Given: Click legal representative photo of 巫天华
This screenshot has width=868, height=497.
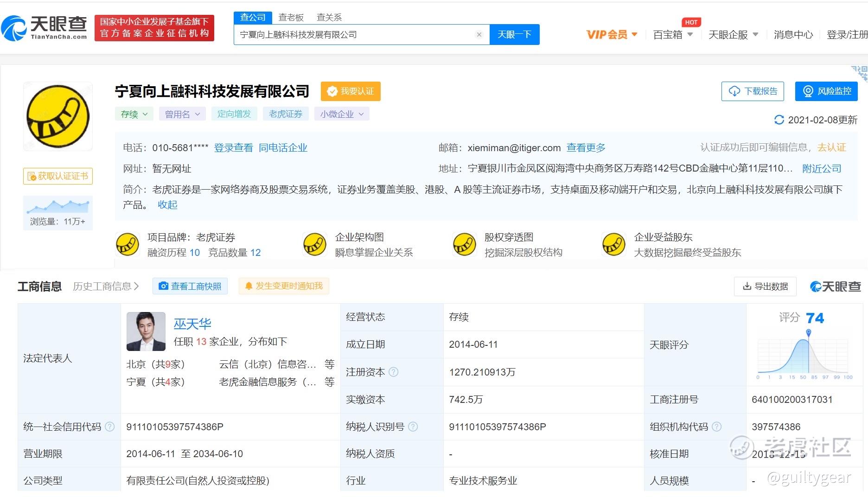Looking at the screenshot, I should (146, 331).
